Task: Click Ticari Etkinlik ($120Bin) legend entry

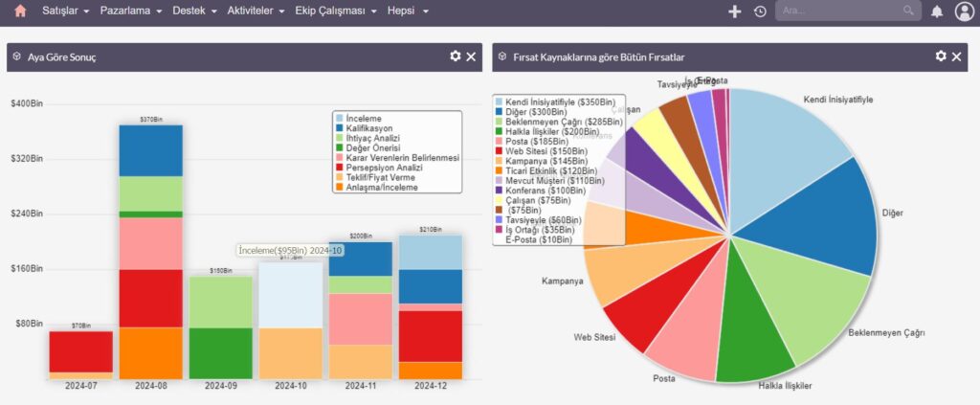Action: [546, 170]
